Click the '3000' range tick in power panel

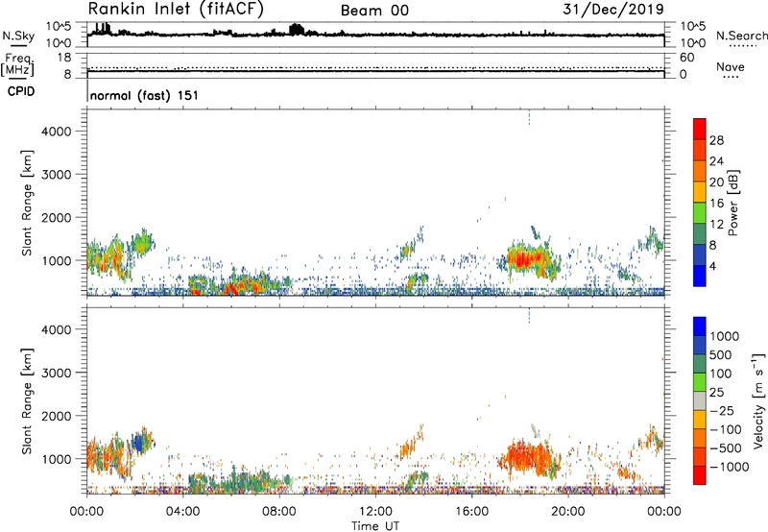(57, 175)
